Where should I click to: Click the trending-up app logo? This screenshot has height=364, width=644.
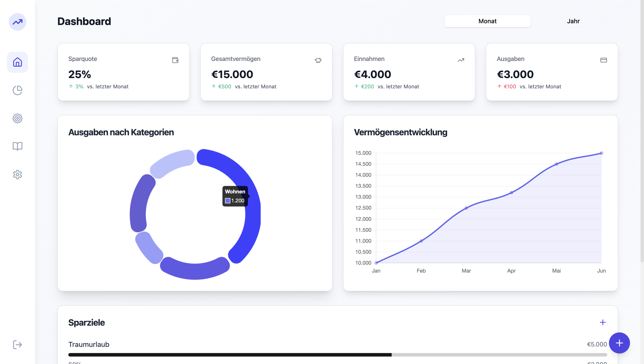18,22
